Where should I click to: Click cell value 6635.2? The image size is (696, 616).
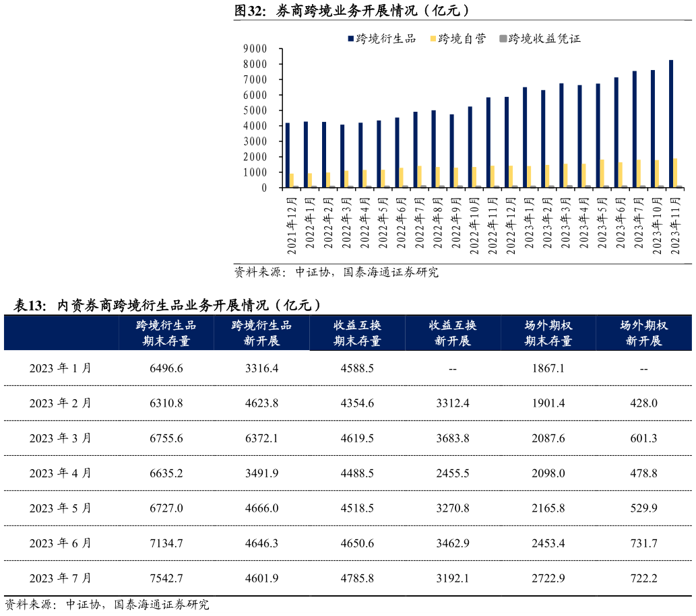pos(166,474)
